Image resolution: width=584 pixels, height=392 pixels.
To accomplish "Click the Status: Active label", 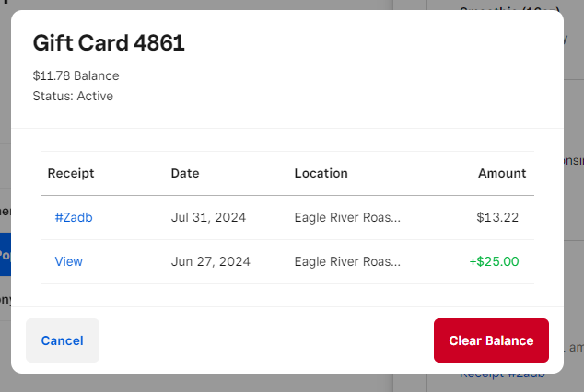I will point(73,95).
